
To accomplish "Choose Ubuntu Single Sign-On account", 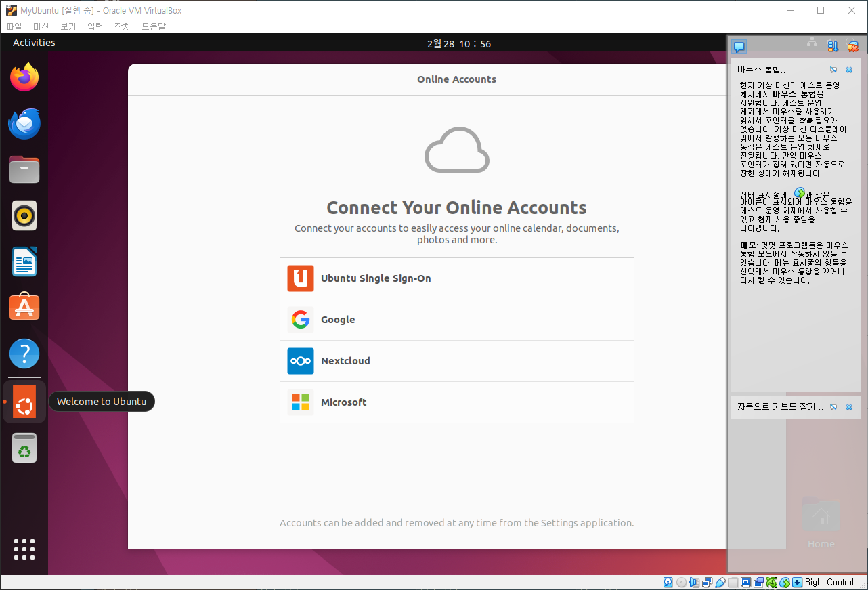I will coord(457,278).
